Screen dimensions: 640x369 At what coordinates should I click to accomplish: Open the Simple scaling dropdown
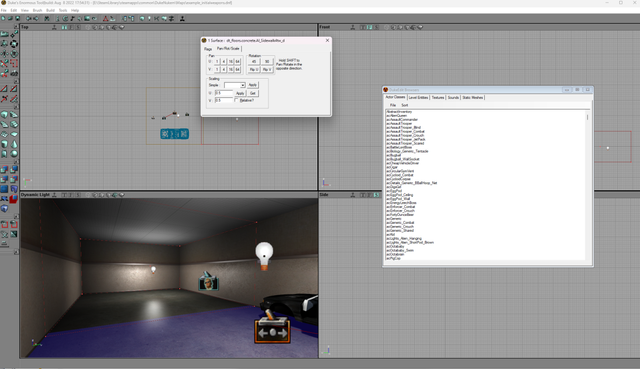point(242,85)
